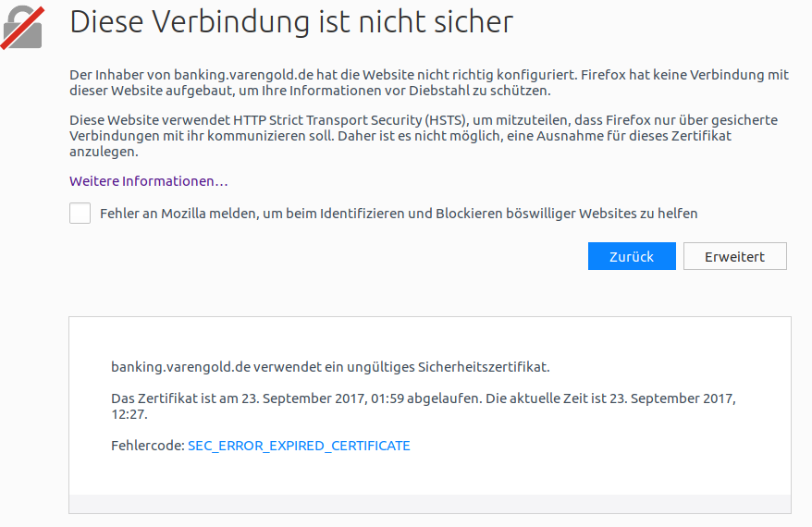Click the Das Zertifikat ist abgelaufen message
Screen dimensions: 812x527
pos(424,406)
